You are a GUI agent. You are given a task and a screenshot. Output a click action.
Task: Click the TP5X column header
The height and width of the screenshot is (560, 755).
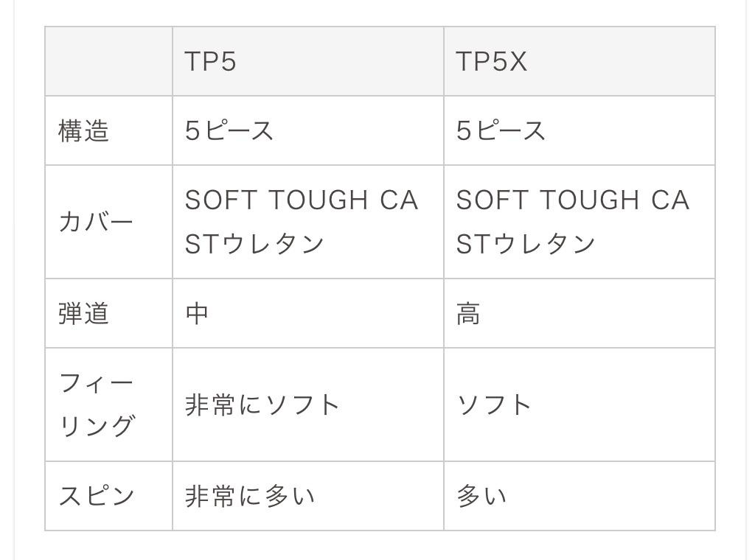click(580, 62)
